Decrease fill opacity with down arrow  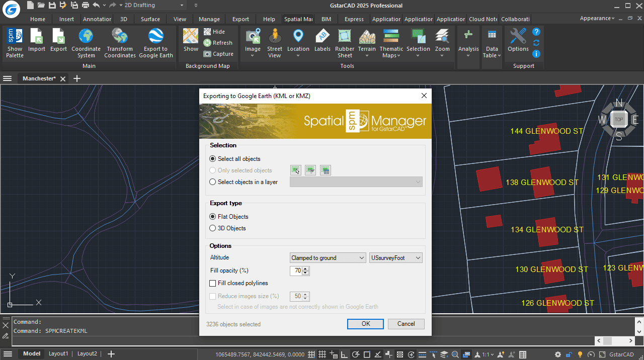[305, 273]
